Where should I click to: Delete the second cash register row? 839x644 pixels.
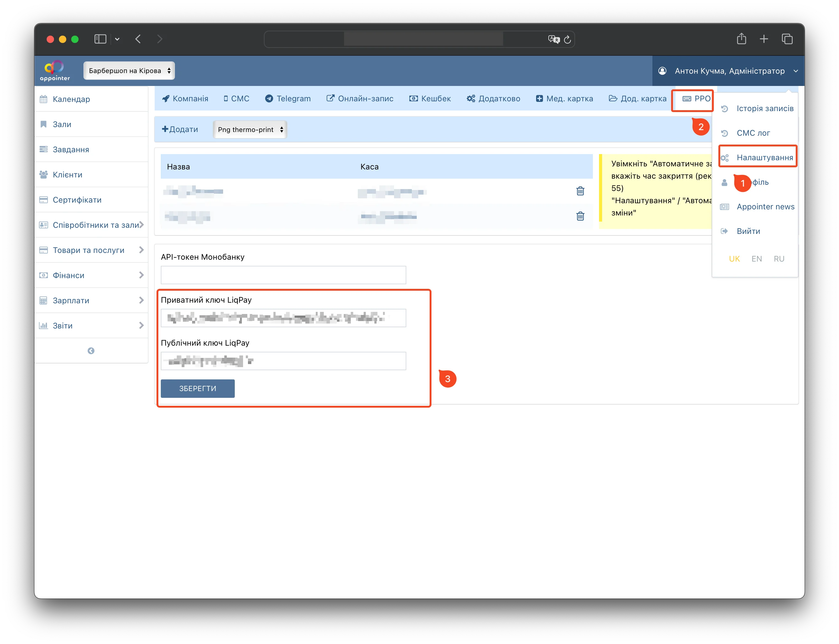click(580, 216)
